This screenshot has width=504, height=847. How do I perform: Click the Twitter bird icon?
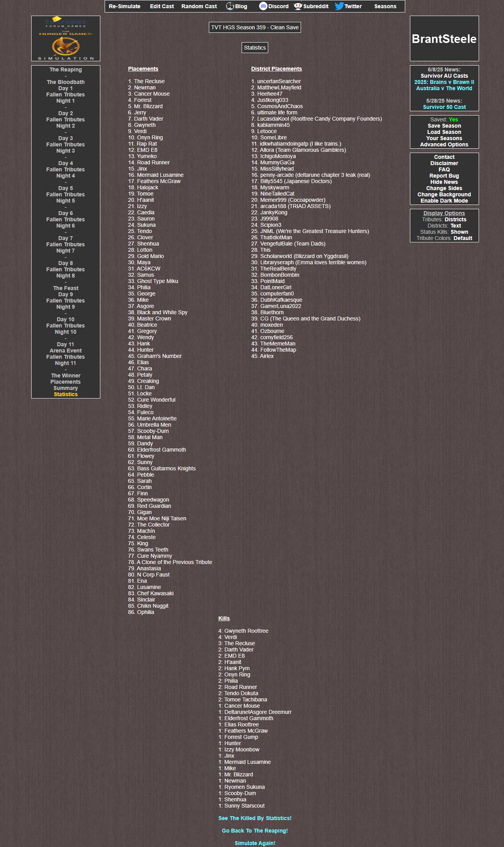339,6
